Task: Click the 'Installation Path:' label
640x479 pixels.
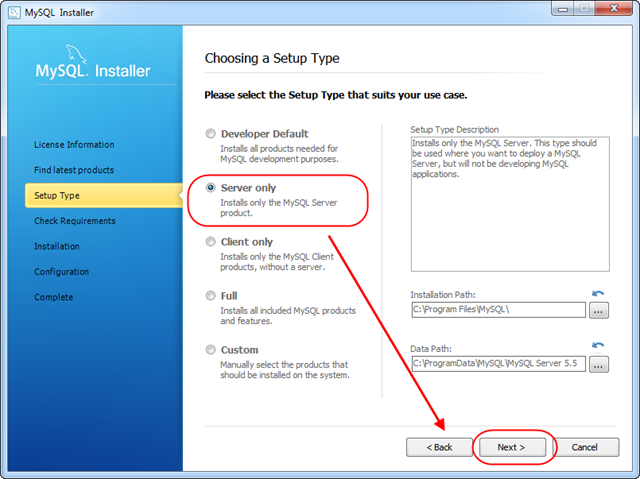Action: 443,295
